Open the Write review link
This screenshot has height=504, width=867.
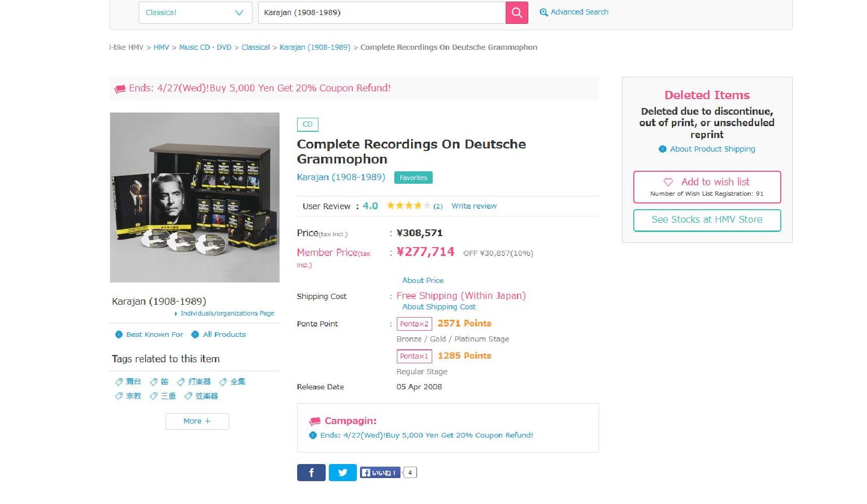(x=474, y=206)
